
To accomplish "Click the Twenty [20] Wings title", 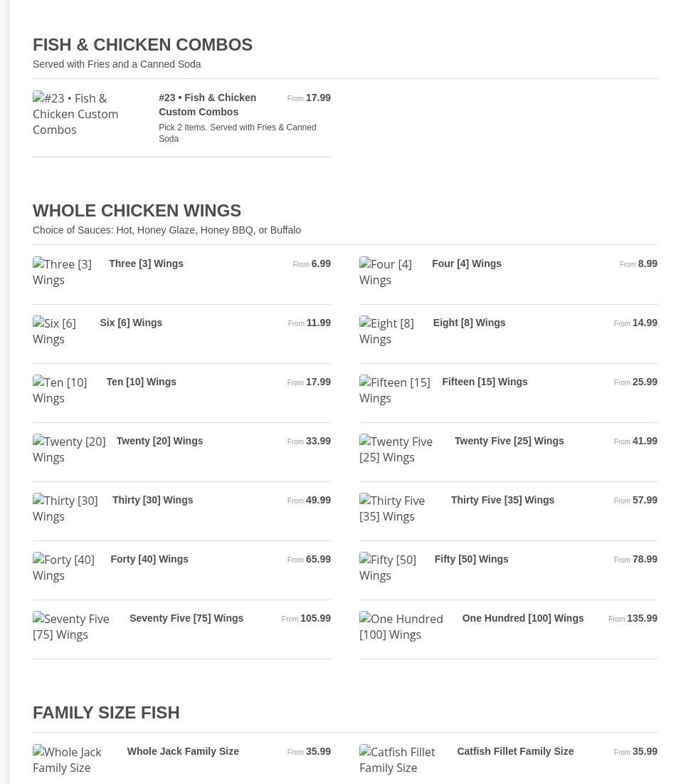I will pyautogui.click(x=160, y=441).
